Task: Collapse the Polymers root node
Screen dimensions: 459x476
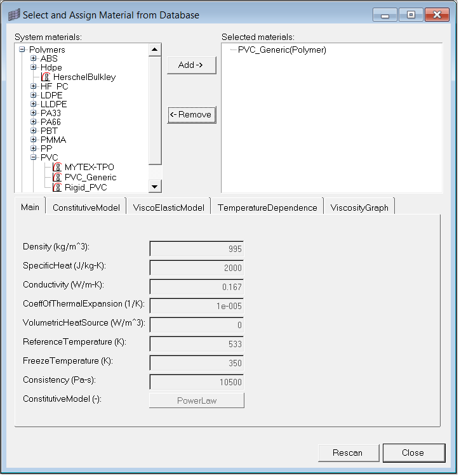Action: pyautogui.click(x=22, y=50)
